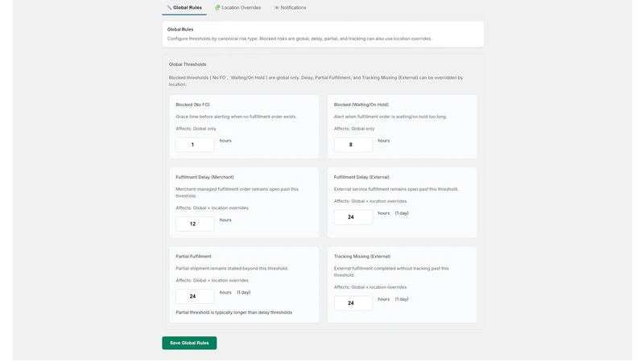Edit the Partial Fulfillment hours field

pos(195,296)
